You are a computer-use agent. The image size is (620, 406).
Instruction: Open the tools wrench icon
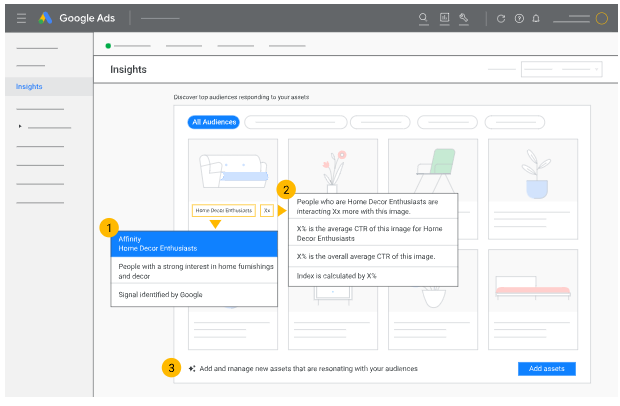[464, 18]
